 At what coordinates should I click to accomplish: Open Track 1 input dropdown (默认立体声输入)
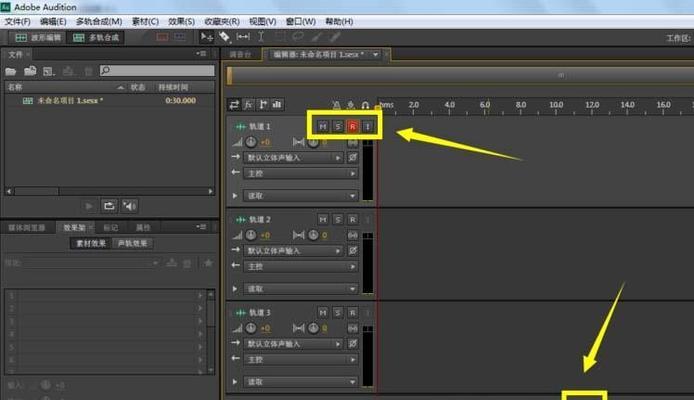295,157
